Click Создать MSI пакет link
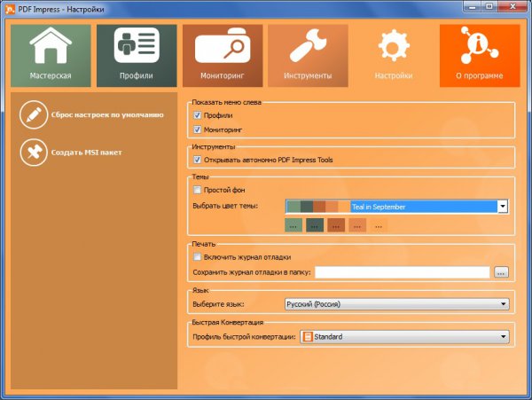The image size is (532, 400). point(87,153)
